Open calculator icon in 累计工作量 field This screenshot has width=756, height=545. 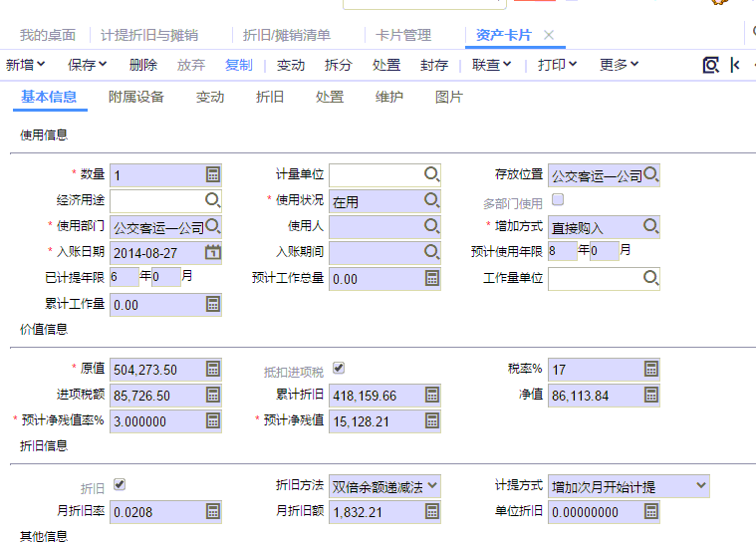point(212,304)
